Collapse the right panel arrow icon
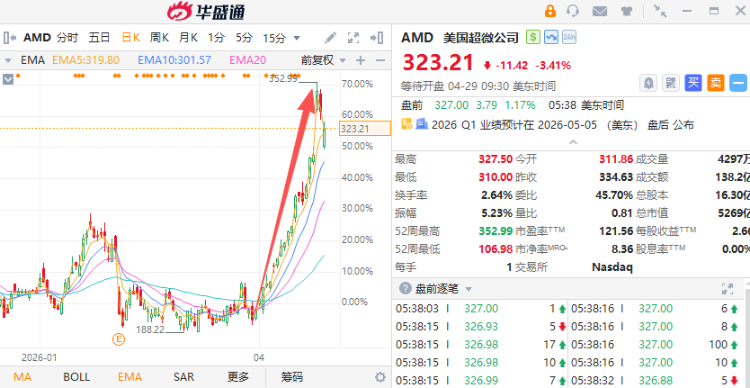Viewport: 750px width, 388px height. 377,38
